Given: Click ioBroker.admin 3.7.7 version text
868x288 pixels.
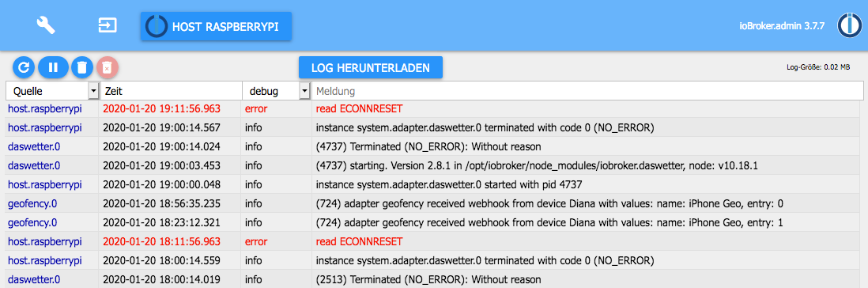Looking at the screenshot, I should [x=783, y=26].
